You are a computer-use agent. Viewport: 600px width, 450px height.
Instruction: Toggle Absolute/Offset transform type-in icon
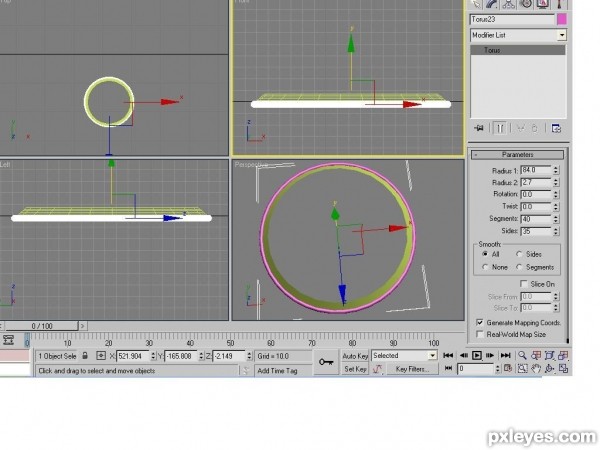(101, 356)
